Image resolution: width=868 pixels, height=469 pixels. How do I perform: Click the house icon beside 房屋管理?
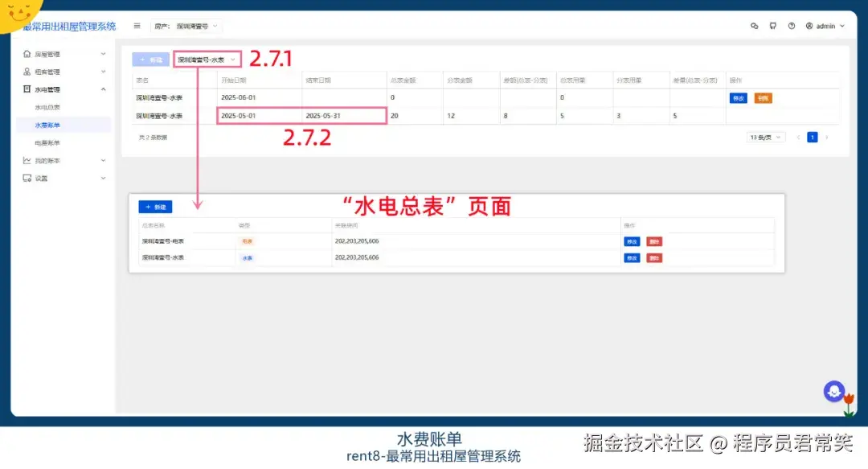pos(27,54)
